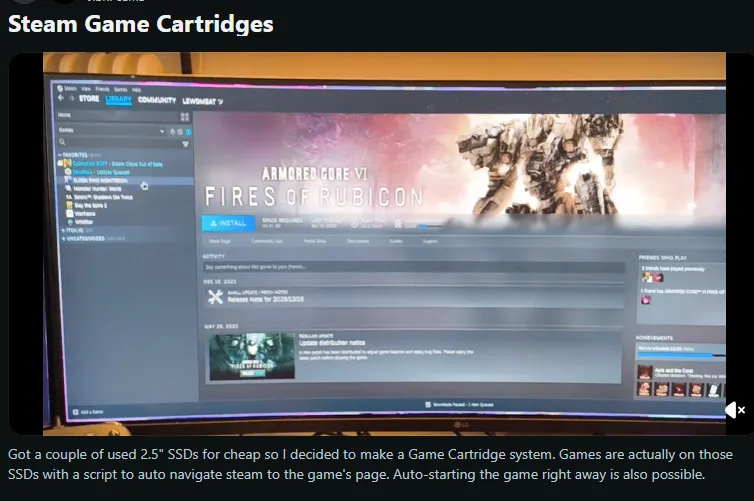Click the achievements trophy icon near Install
This screenshot has height=501, width=754.
(398, 224)
